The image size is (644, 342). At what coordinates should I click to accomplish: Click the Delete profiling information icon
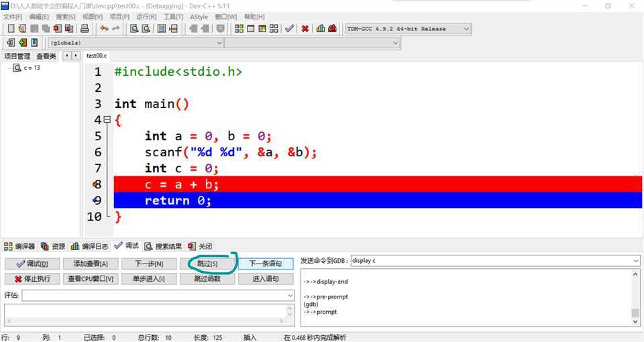coord(332,28)
